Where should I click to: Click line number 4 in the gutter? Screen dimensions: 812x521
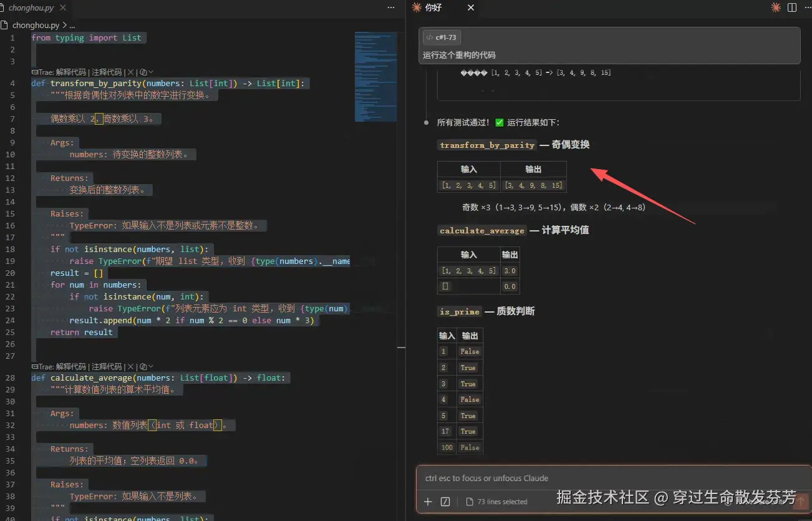coord(12,84)
